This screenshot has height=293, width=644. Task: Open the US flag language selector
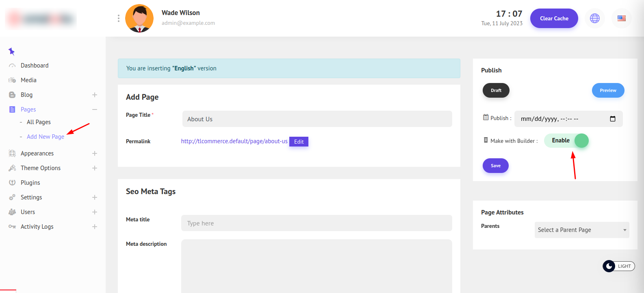click(621, 18)
